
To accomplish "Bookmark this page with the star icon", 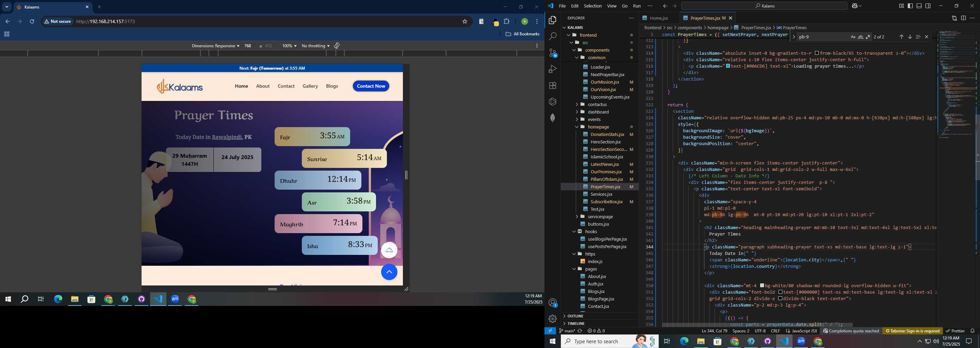I will (464, 22).
